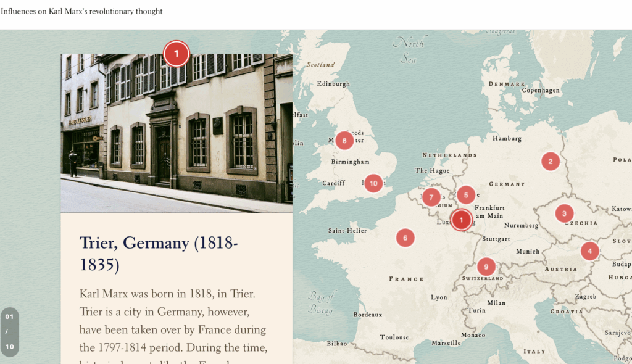Click the red number 1 badge above photo
The image size is (632, 364).
point(176,54)
